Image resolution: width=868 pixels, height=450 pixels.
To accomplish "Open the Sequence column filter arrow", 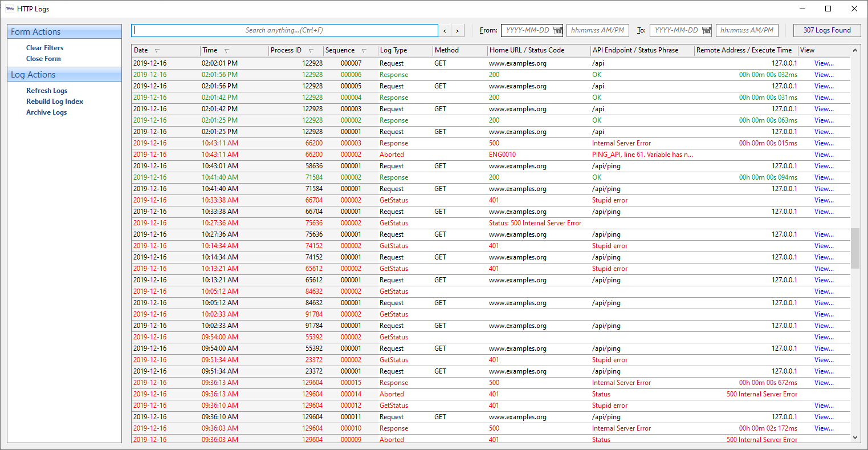I will point(364,51).
